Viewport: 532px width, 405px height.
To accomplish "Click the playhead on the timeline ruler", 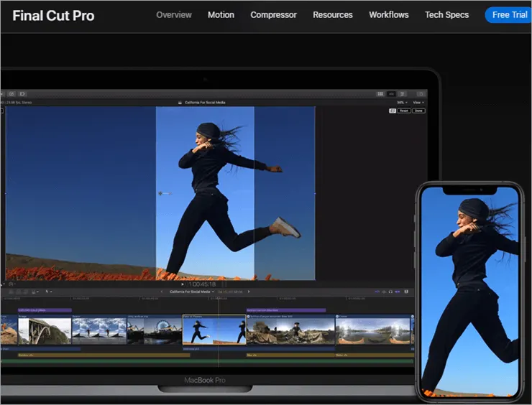I will pos(219,299).
